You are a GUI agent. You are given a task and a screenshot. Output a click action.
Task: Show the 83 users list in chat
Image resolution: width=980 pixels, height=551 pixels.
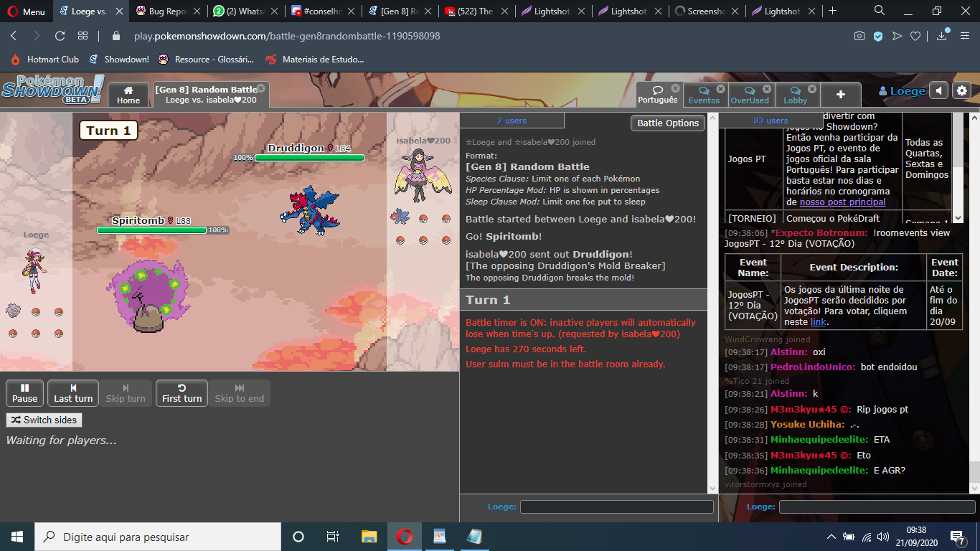pyautogui.click(x=771, y=121)
